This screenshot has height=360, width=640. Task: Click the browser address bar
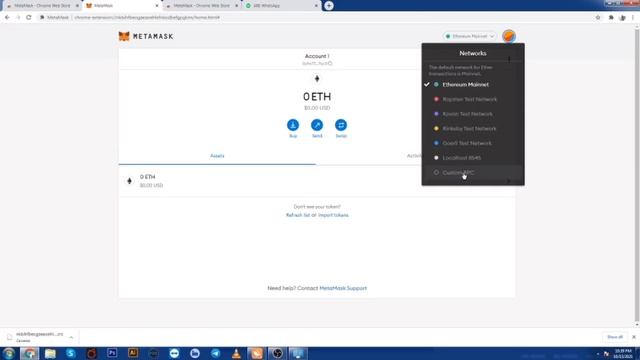pyautogui.click(x=314, y=18)
